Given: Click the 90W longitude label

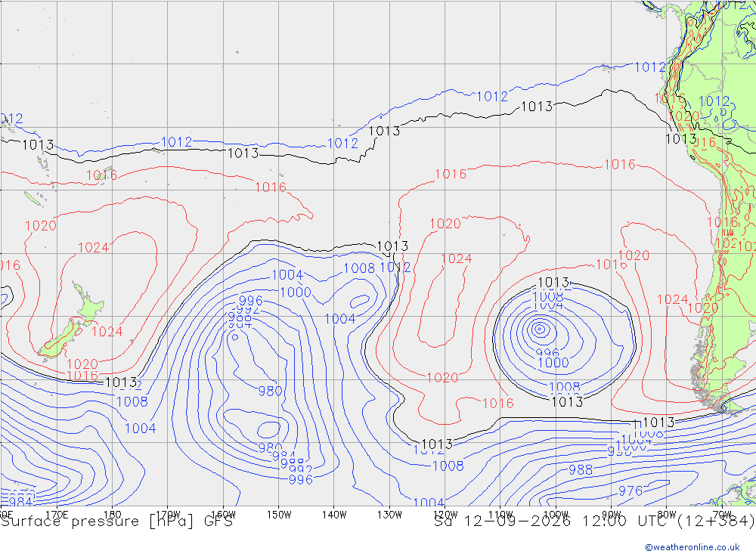Looking at the screenshot, I should [612, 515].
